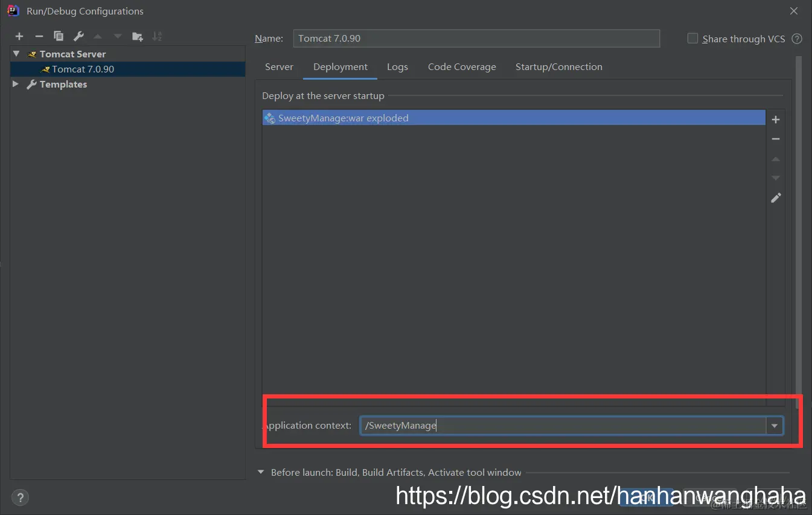Copy the selected configuration
Viewport: 812px width, 515px height.
(x=59, y=36)
